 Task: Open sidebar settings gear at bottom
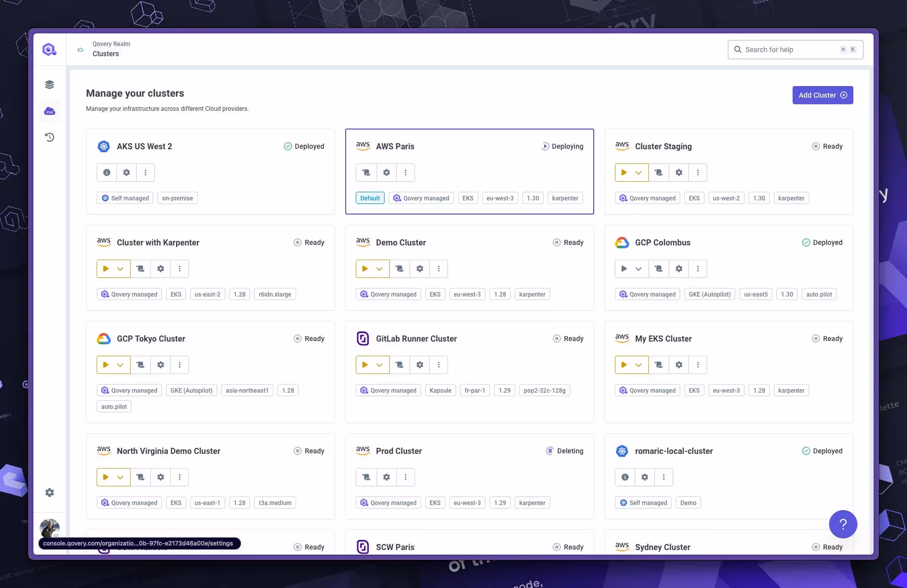(49, 492)
